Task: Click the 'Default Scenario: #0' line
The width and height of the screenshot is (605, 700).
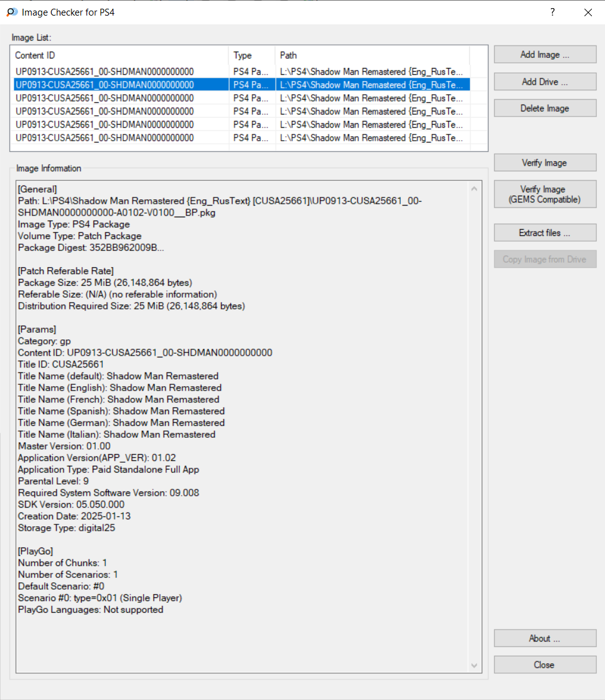Action: coord(61,586)
